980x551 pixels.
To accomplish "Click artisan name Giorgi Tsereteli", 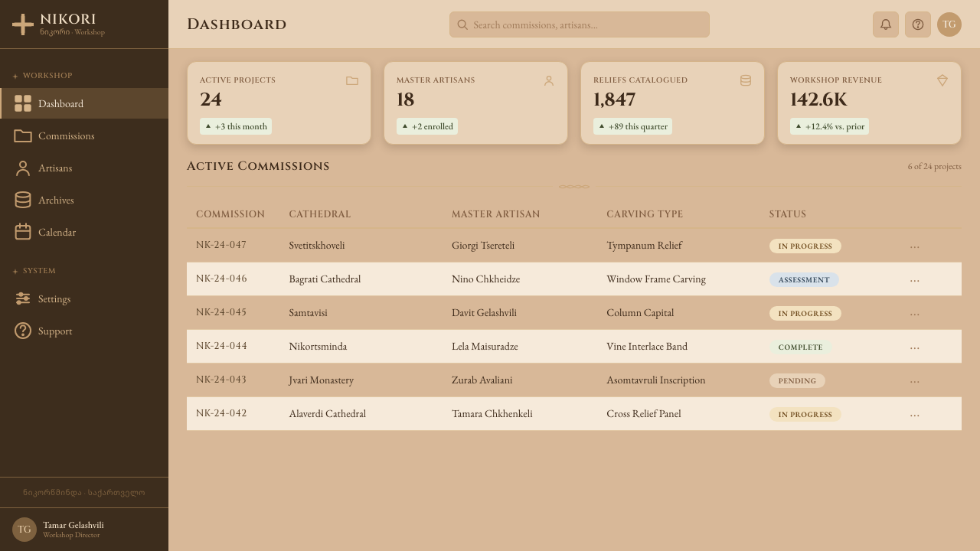I will coord(483,246).
